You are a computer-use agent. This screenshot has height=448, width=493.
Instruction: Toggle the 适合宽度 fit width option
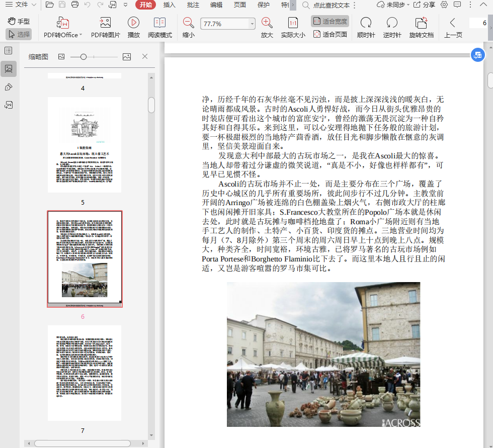pos(330,21)
